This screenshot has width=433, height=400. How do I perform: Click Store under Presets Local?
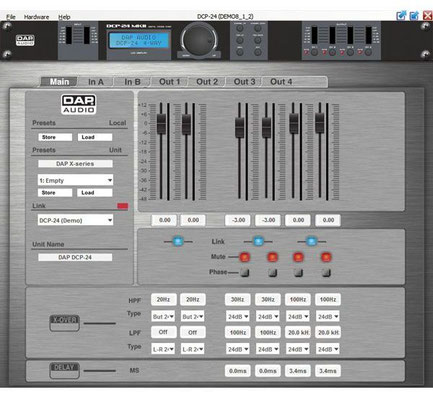coord(55,137)
